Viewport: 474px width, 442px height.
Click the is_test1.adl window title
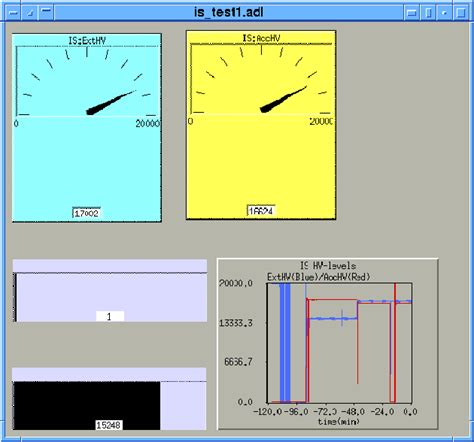(x=228, y=12)
